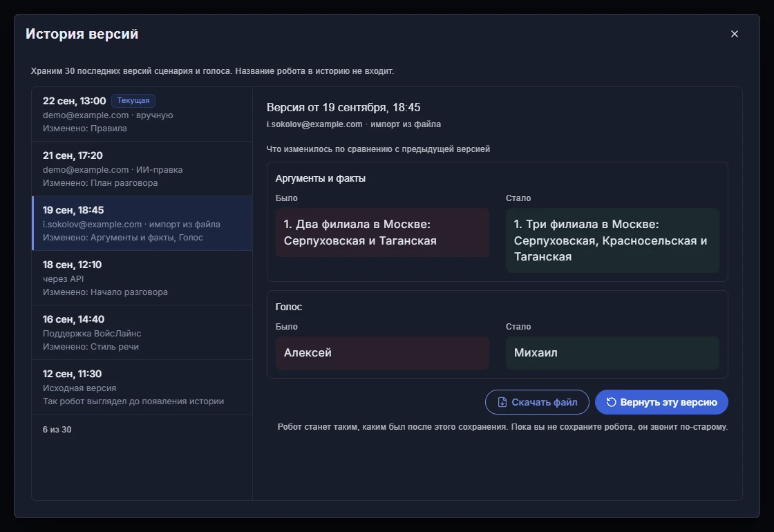This screenshot has width=774, height=532.
Task: Select the 22 сен, 13:00 version
Action: pyautogui.click(x=142, y=115)
